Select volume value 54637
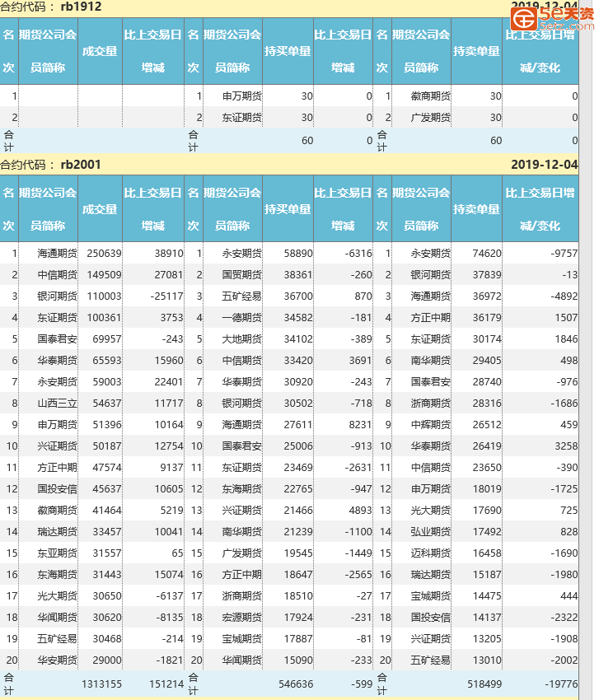599x700 pixels. tap(107, 404)
